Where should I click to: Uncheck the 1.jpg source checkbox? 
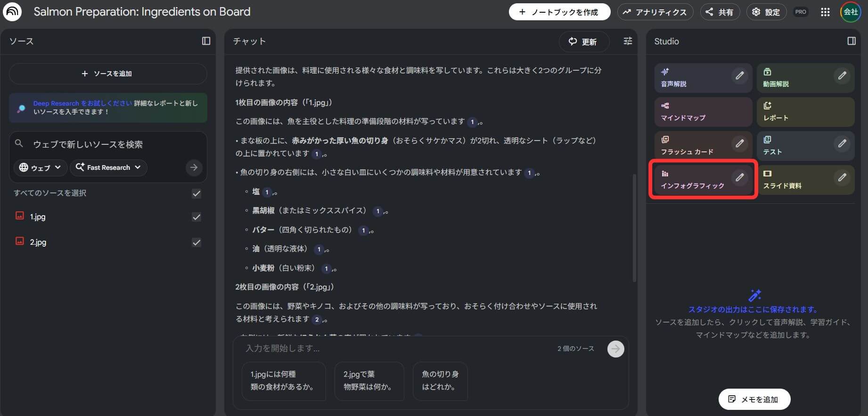[197, 217]
